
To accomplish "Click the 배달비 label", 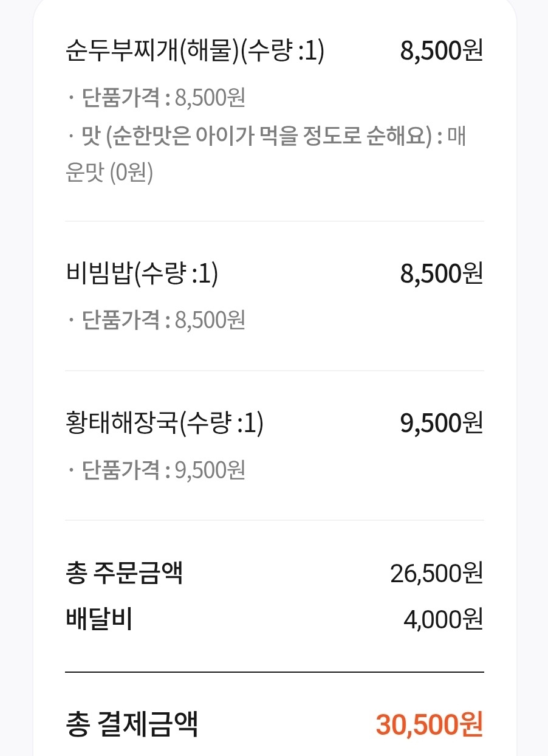I will point(98,619).
